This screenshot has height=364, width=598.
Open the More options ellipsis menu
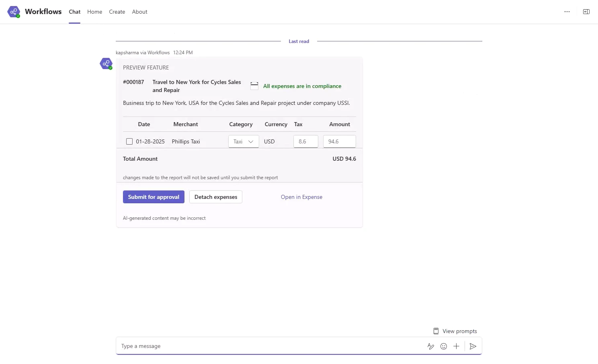point(567,12)
